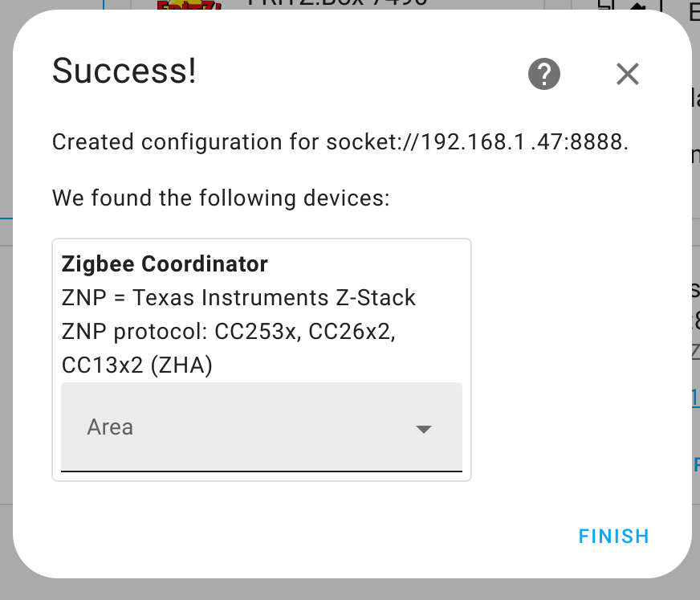Click the ZNP = Texas Instruments Z-Stack line
700x600 pixels.
tap(238, 297)
